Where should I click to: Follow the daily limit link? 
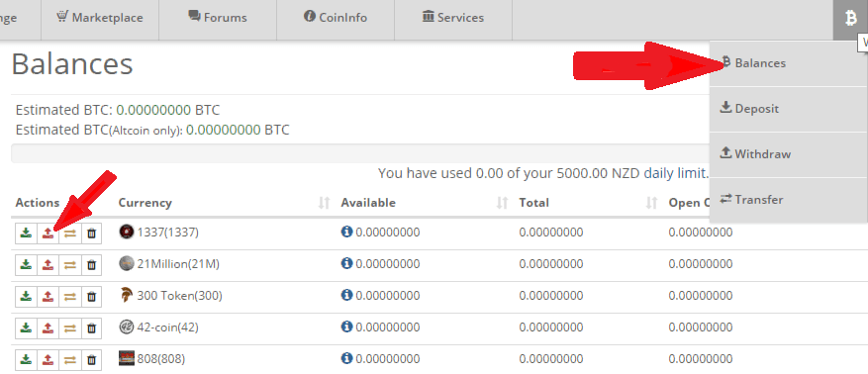click(675, 173)
